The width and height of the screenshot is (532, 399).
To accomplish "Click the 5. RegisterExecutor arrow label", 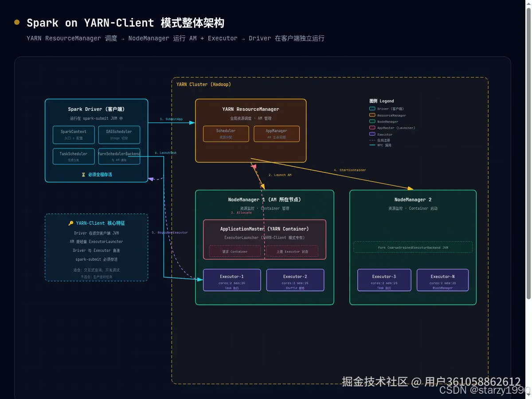I will coord(169,233).
